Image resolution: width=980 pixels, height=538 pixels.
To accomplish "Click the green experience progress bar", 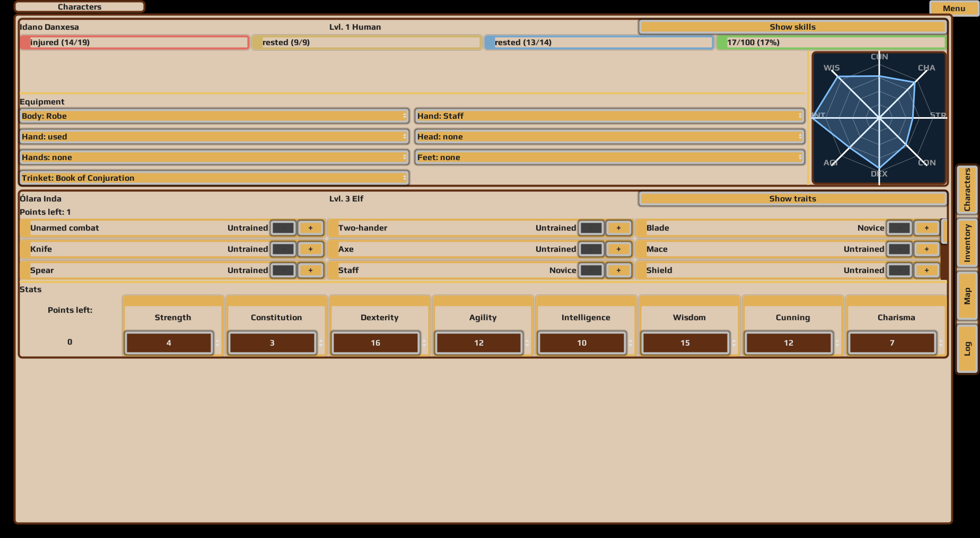I will 831,42.
